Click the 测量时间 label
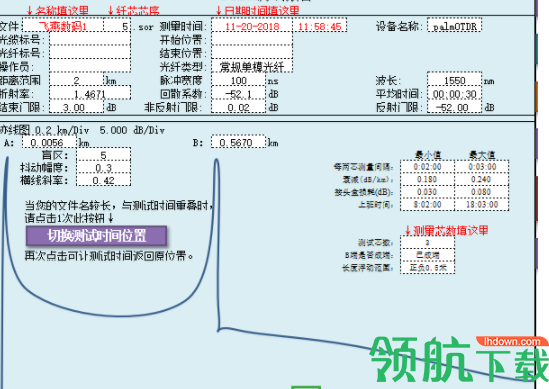The height and width of the screenshot is (389, 549). click(x=183, y=26)
